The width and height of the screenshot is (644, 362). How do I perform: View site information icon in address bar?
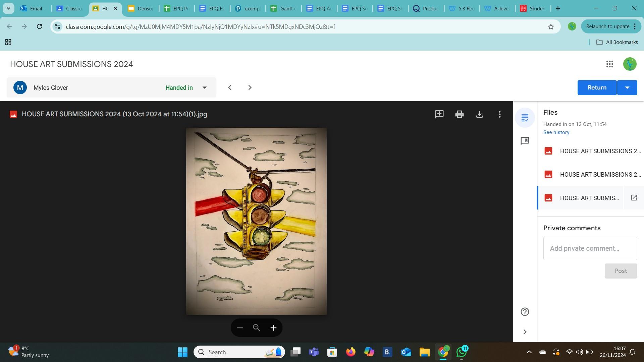tap(57, 26)
